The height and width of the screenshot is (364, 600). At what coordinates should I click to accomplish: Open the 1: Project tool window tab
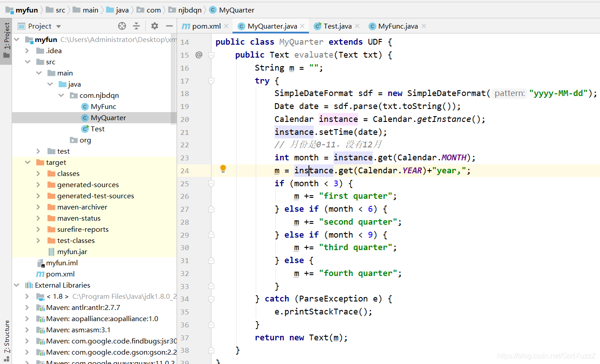click(6, 42)
